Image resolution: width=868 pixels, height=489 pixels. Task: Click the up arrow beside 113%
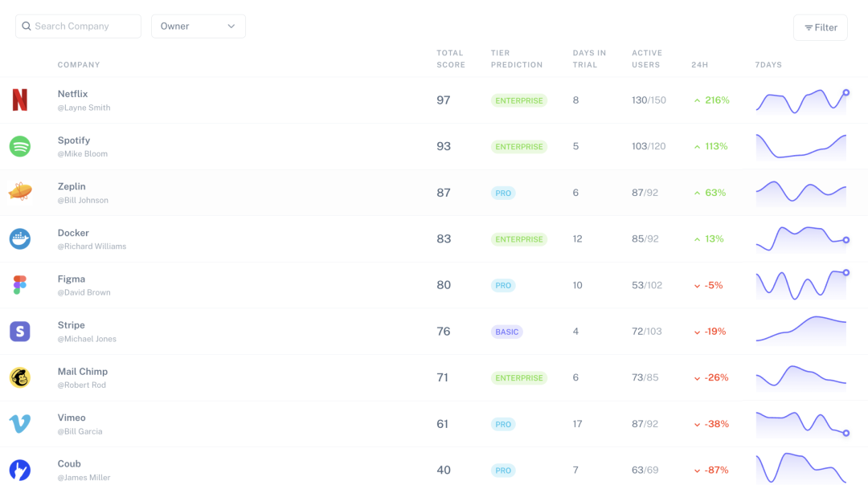[x=697, y=147]
